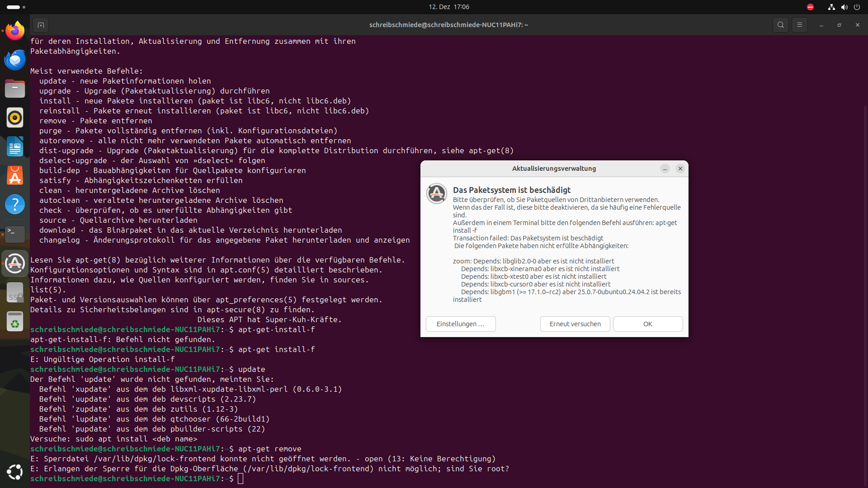Open the Files manager in dock

click(15, 89)
